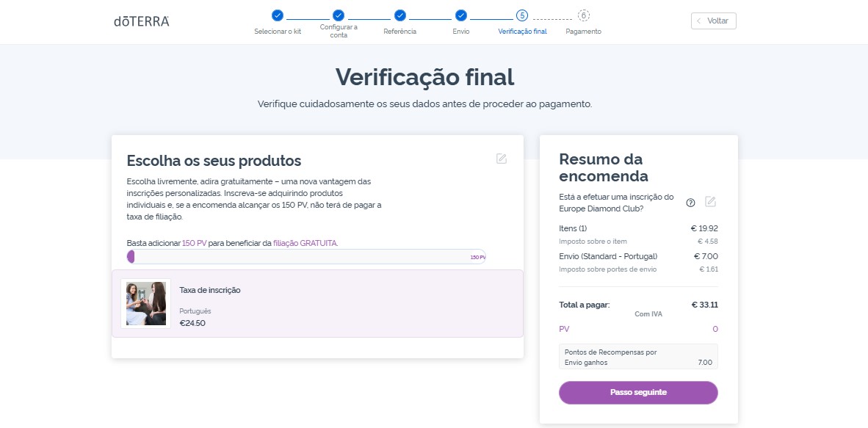Open Europe Diamond Club help question mark

(690, 203)
